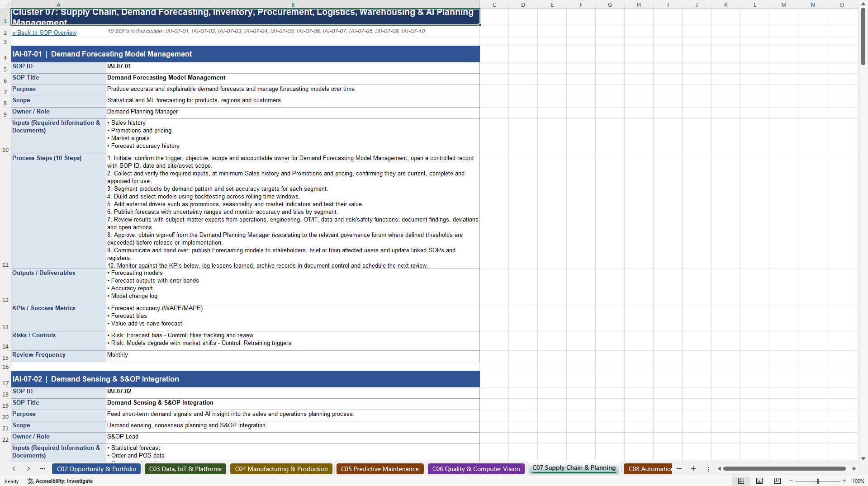
Task: Click the horizontal scrollbar thumb
Action: [784, 469]
